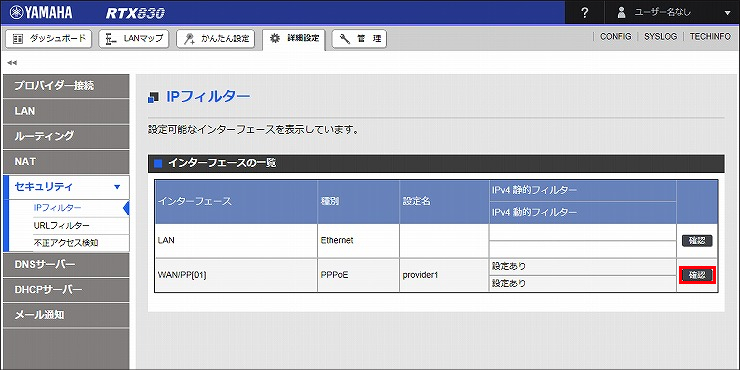The height and width of the screenshot is (370, 740).
Task: Open DHCPサーバー in sidebar
Action: point(66,290)
